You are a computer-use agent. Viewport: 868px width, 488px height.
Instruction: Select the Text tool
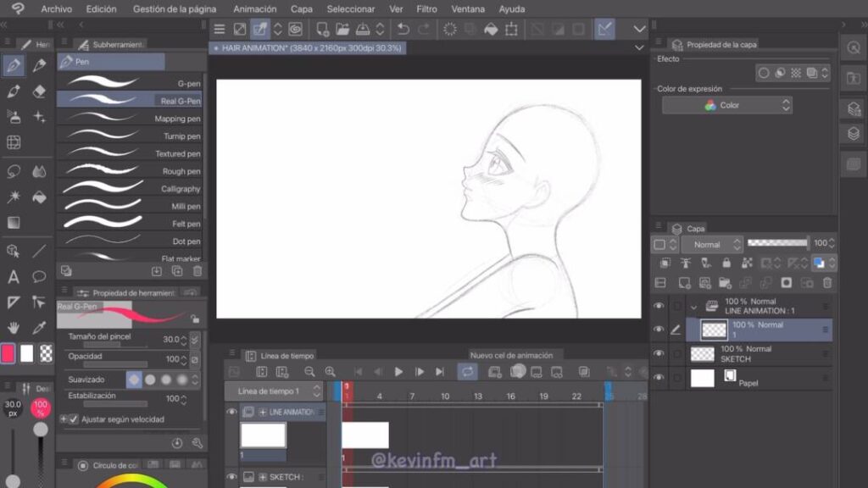coord(14,277)
